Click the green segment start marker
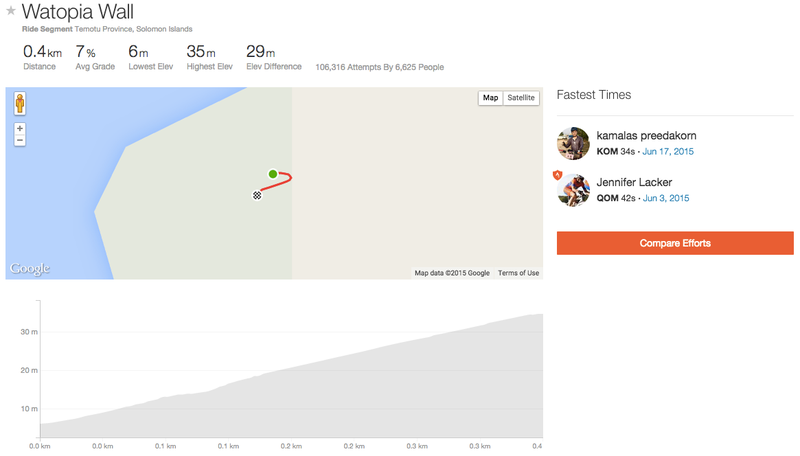Image resolution: width=800 pixels, height=456 pixels. [x=273, y=174]
